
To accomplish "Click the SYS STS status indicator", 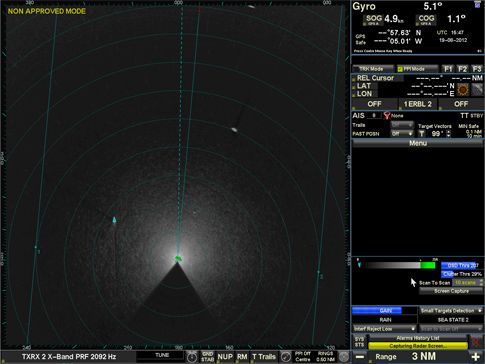I will pos(359,342).
